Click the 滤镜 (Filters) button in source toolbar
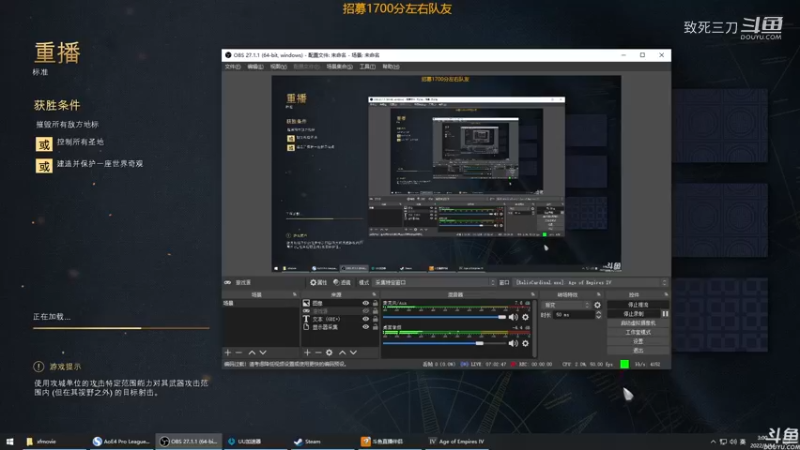The height and width of the screenshot is (450, 800). click(342, 282)
